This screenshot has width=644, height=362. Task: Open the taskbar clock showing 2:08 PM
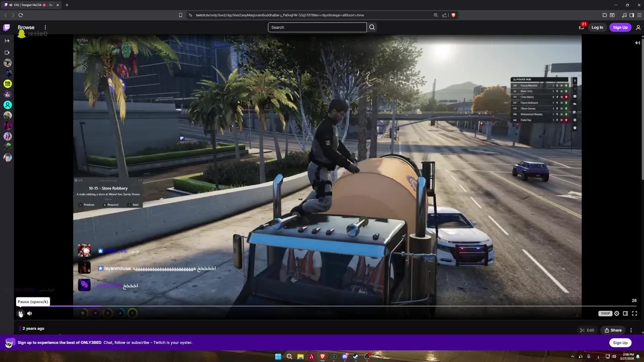pos(628,356)
